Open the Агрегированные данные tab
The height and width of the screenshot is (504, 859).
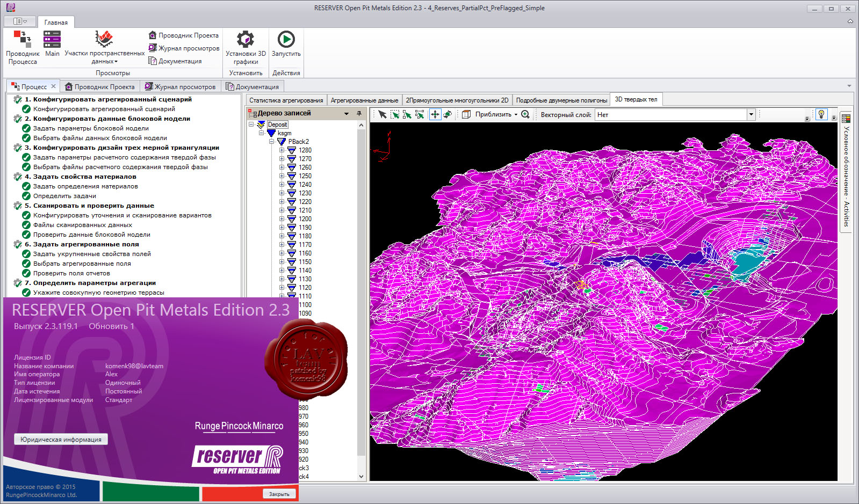coord(364,100)
